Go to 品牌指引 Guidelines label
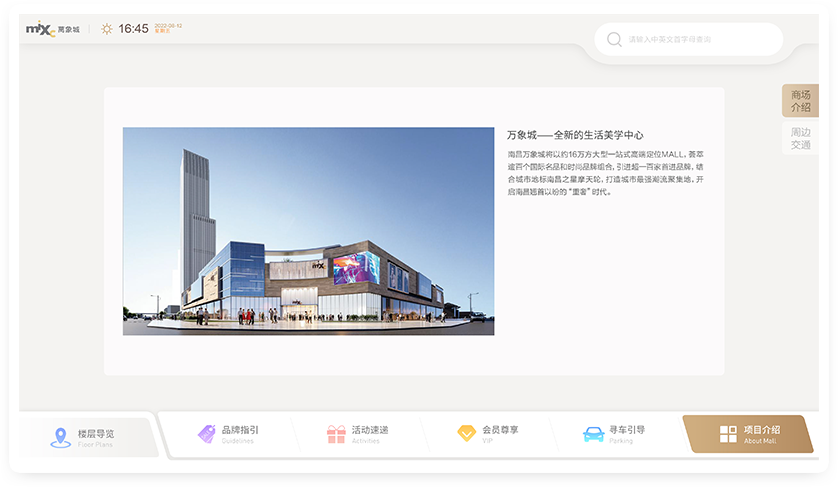 [x=240, y=430]
